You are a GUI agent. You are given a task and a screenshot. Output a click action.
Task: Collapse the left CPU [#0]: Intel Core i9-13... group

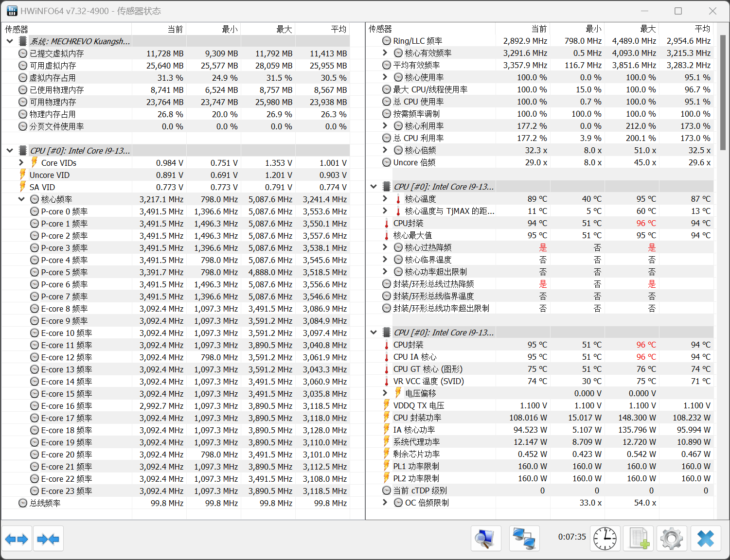[10, 151]
